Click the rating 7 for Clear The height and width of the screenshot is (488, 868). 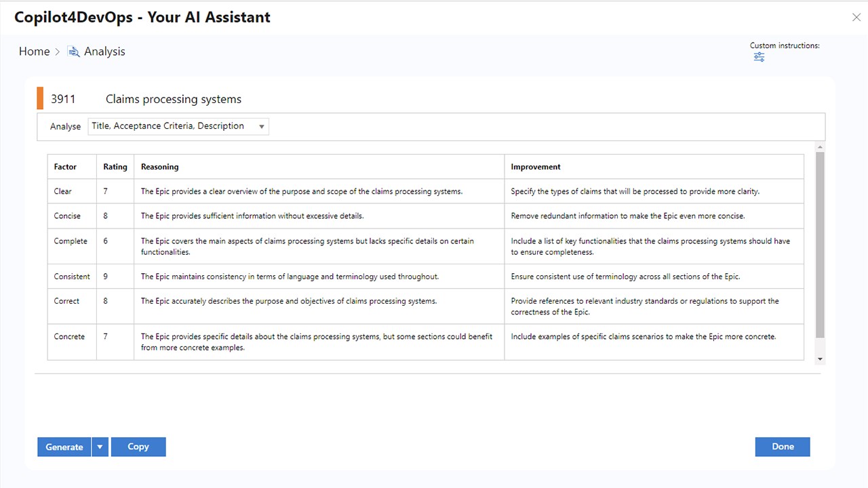pos(106,191)
